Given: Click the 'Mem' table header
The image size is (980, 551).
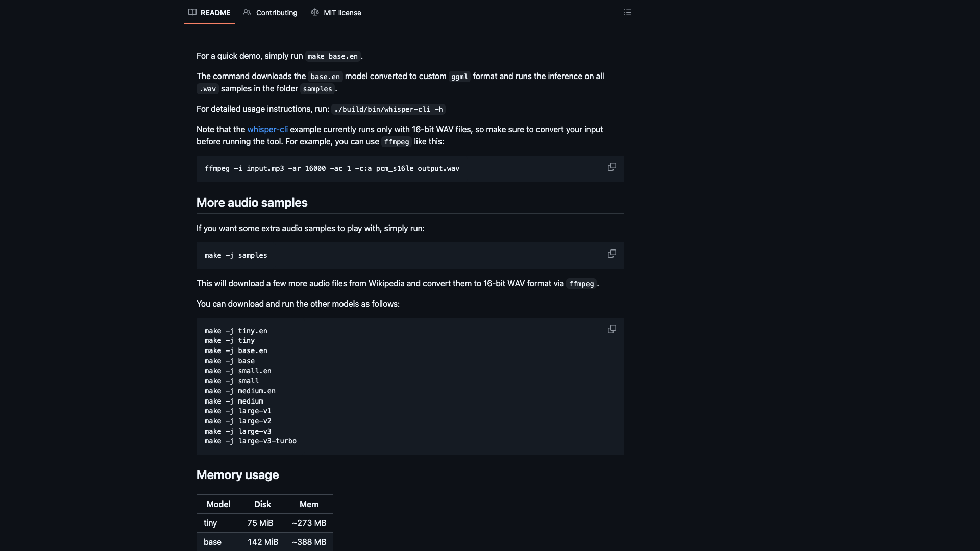Looking at the screenshot, I should (x=309, y=504).
